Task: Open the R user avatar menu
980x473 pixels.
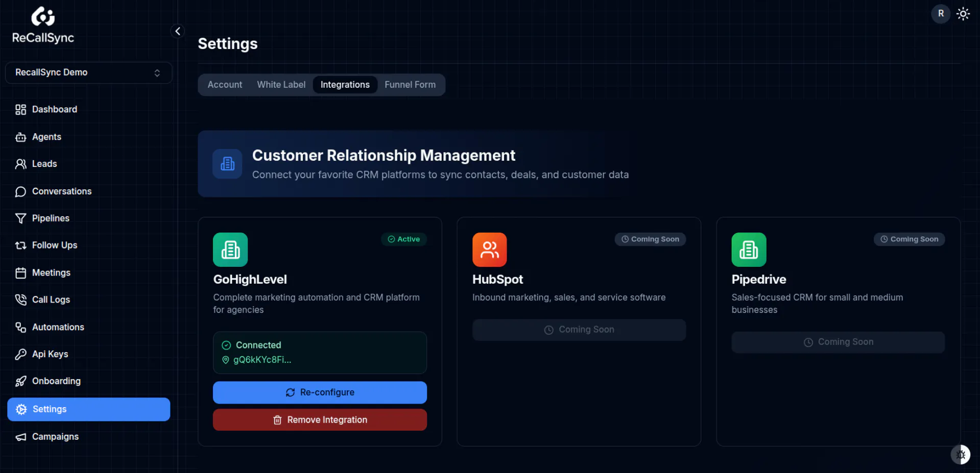Action: tap(941, 14)
